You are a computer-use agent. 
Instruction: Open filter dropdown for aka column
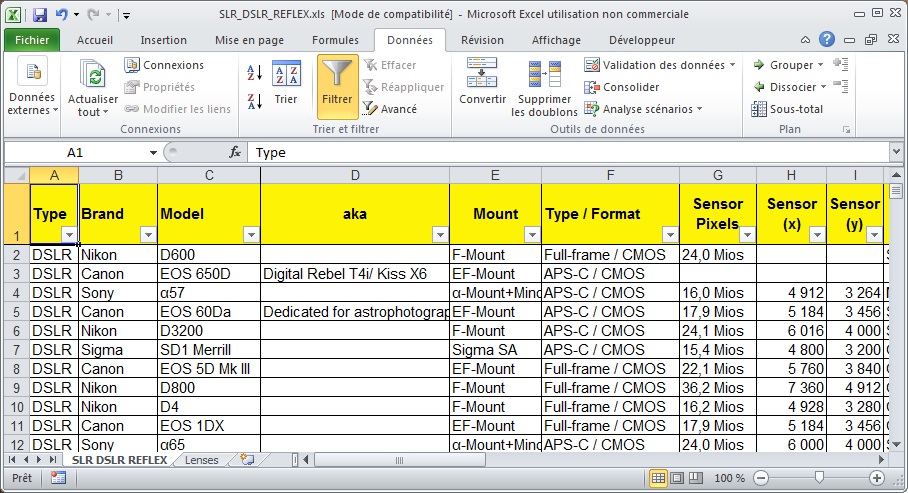coord(440,235)
